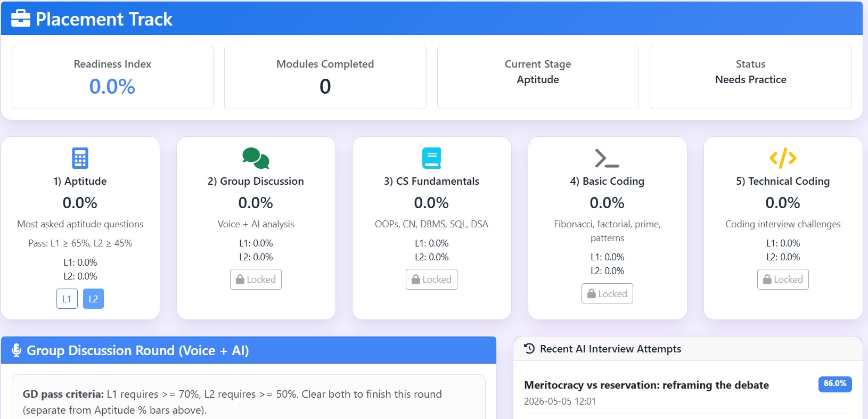
Task: Click the timestamp 2026-05-05 12:01
Action: (560, 401)
